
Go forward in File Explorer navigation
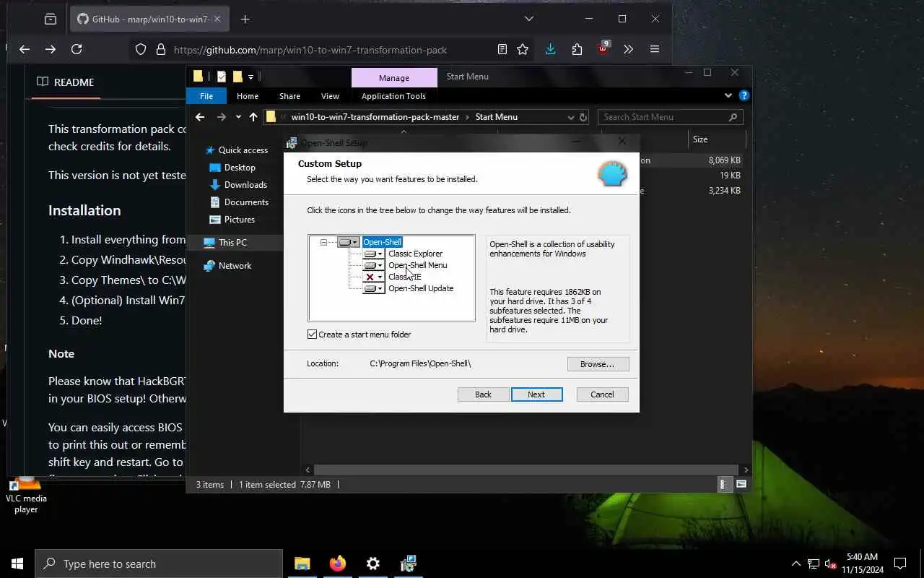coord(222,117)
